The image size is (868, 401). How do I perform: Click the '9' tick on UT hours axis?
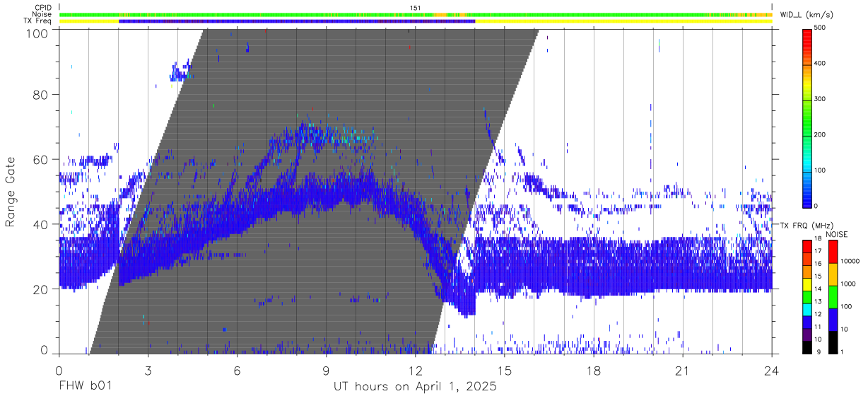[326, 371]
